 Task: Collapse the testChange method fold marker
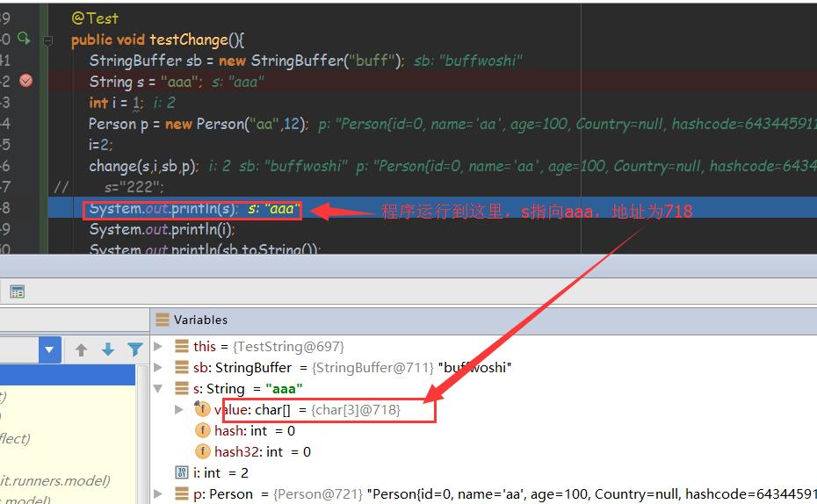coord(47,40)
